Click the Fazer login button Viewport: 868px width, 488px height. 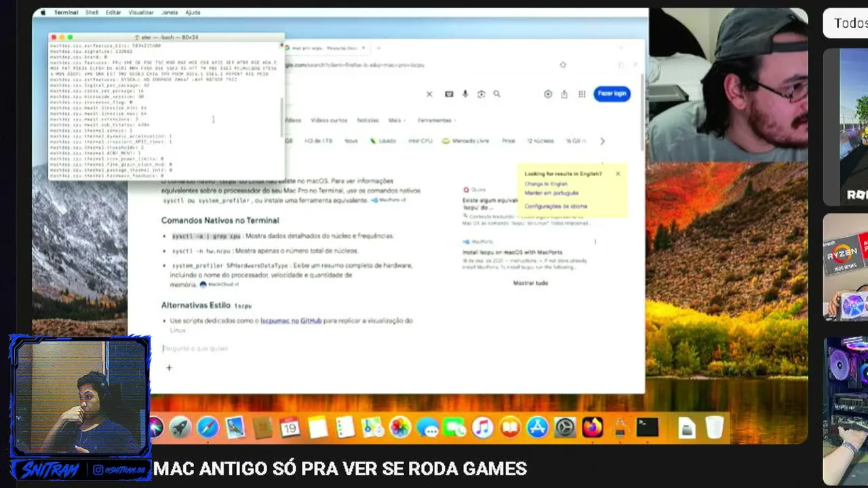point(612,94)
